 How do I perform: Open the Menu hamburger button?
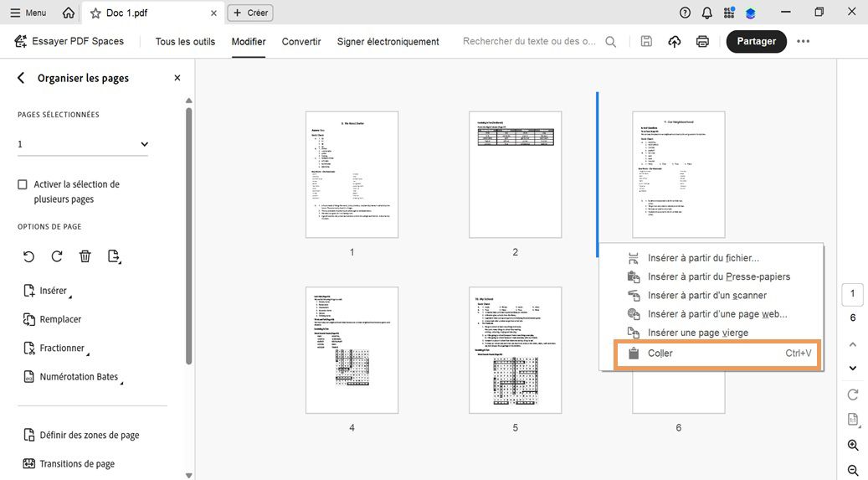28,13
